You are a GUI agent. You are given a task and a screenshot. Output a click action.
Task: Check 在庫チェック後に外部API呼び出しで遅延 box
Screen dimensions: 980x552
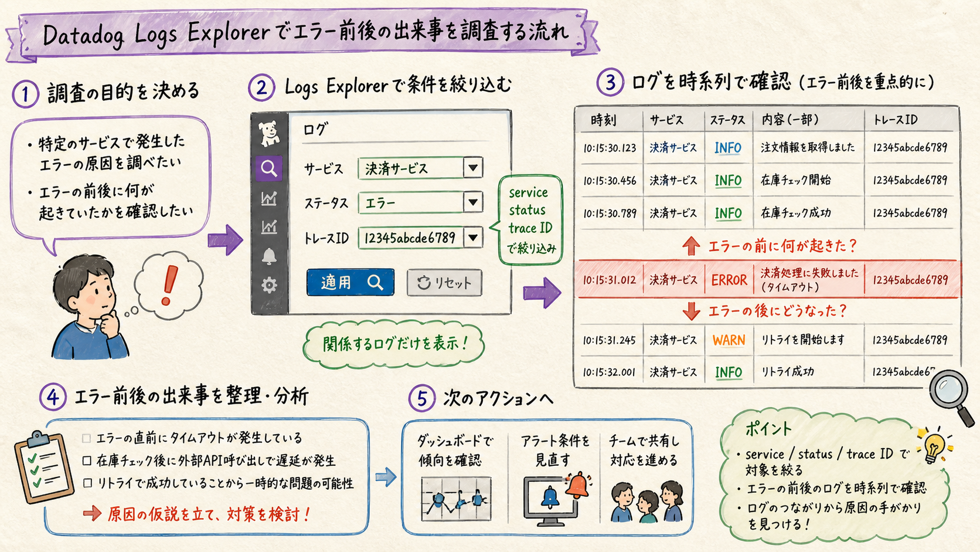(x=87, y=461)
